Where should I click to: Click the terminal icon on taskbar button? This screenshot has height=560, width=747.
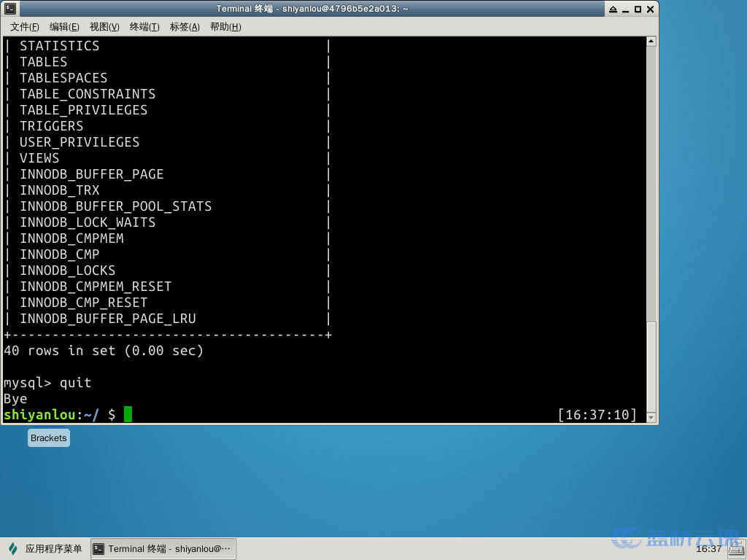point(98,549)
